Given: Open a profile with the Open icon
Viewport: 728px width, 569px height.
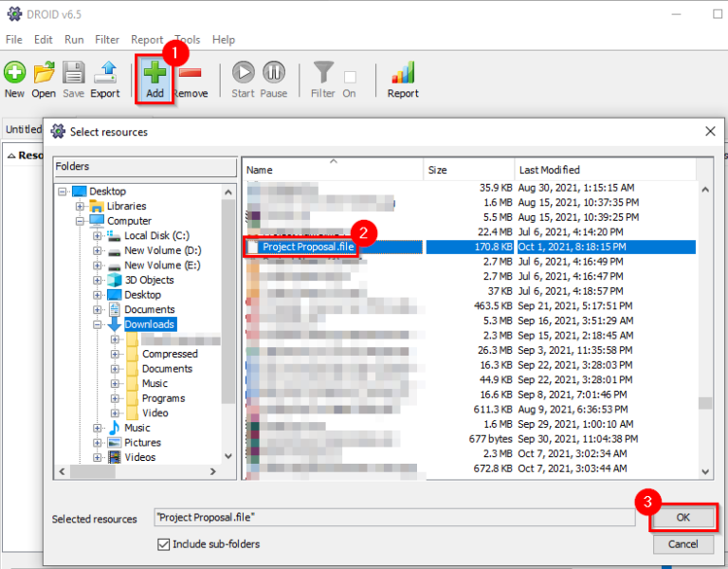Looking at the screenshot, I should [44, 73].
